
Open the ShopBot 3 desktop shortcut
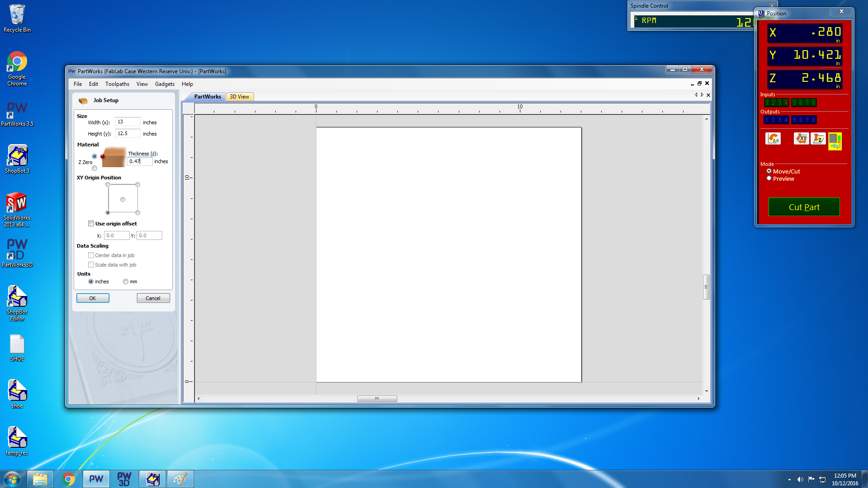pyautogui.click(x=17, y=159)
